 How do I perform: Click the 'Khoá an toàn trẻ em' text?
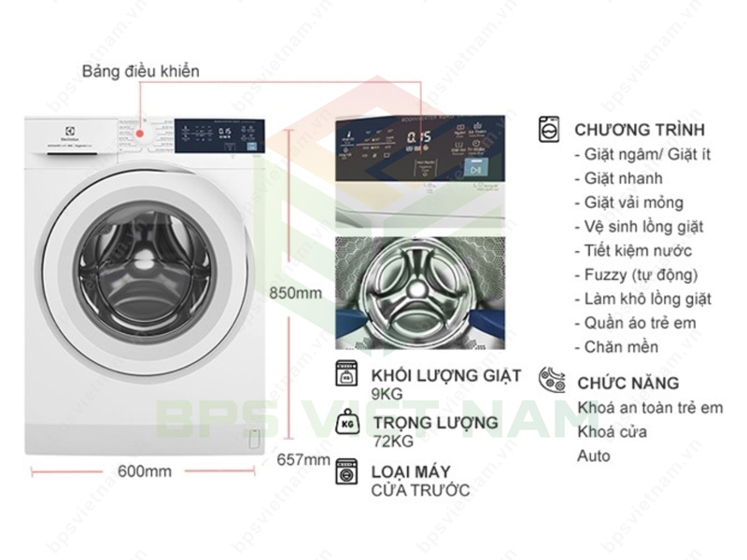pos(650,408)
